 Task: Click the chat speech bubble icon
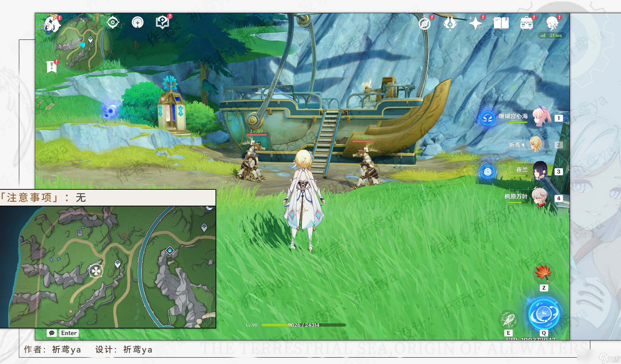pyautogui.click(x=52, y=333)
